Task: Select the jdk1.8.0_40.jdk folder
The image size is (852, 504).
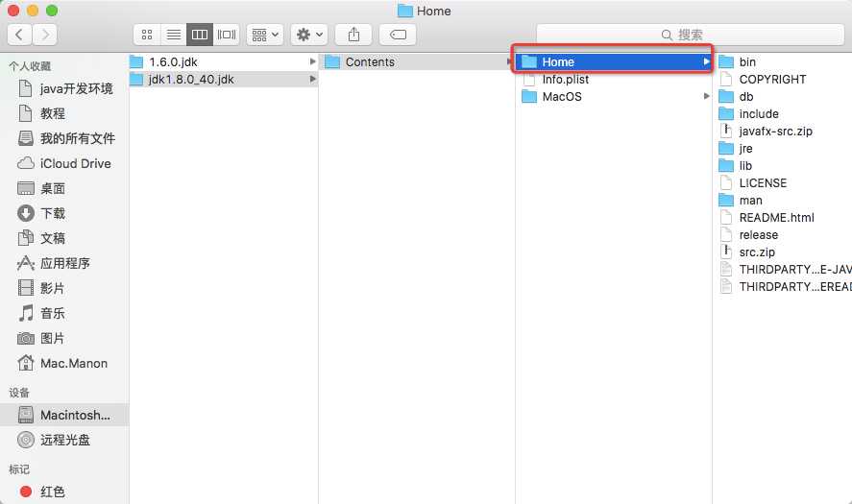Action: pos(223,80)
